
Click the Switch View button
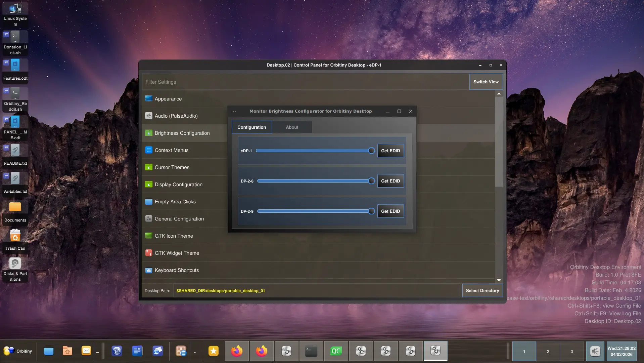[486, 82]
